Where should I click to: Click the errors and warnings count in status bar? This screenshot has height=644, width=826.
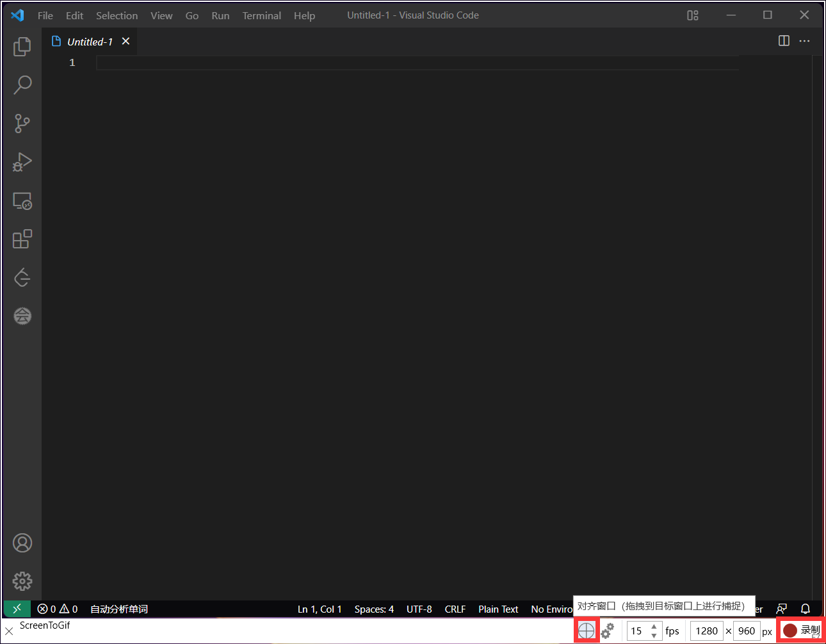click(58, 609)
